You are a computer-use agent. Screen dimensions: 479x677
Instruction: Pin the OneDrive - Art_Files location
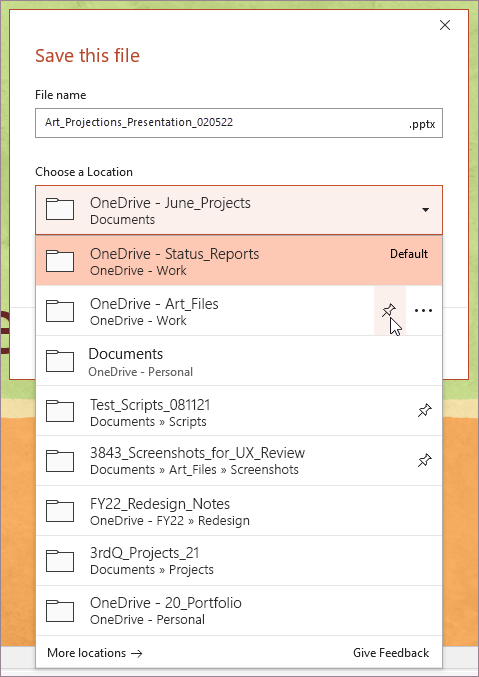[x=390, y=310]
